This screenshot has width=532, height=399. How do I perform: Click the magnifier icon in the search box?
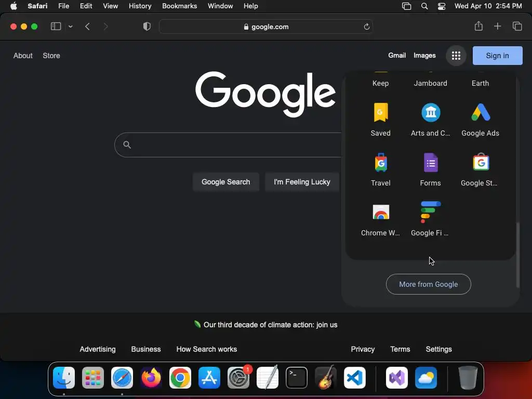pos(127,145)
